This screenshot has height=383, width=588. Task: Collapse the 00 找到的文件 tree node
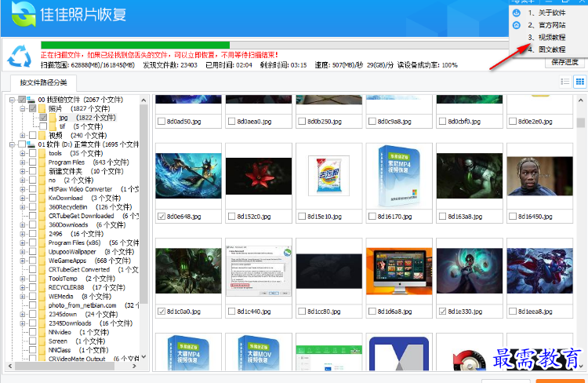[x=12, y=100]
